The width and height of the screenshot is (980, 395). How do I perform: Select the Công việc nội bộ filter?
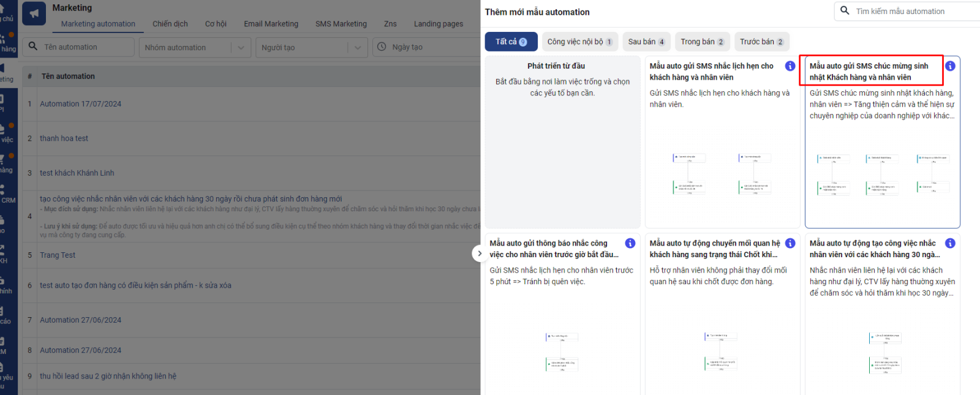579,42
